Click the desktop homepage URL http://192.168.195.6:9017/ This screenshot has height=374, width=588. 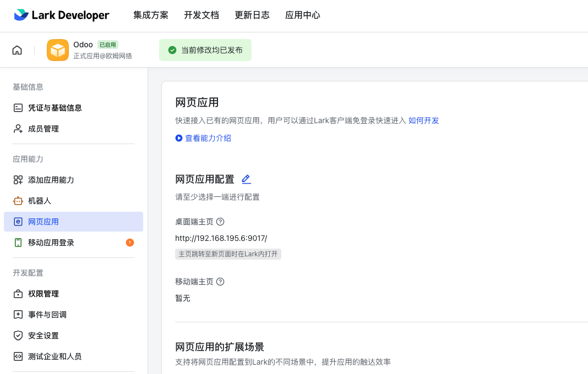pos(221,238)
